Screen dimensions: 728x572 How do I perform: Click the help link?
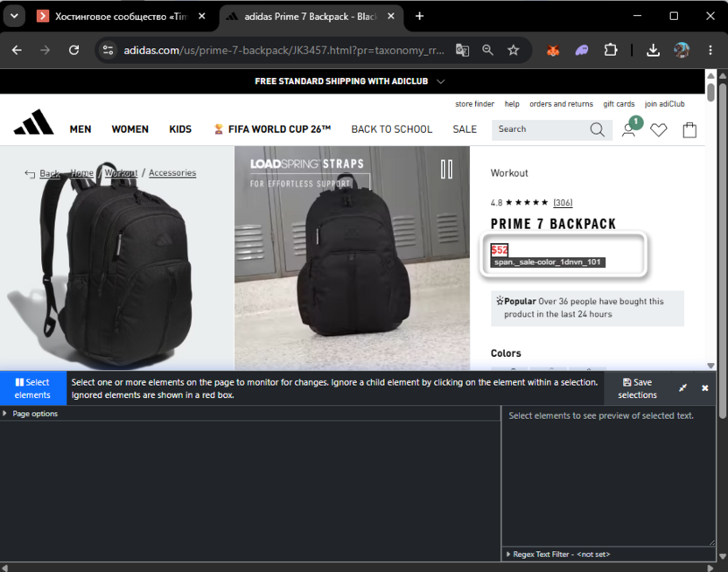512,104
